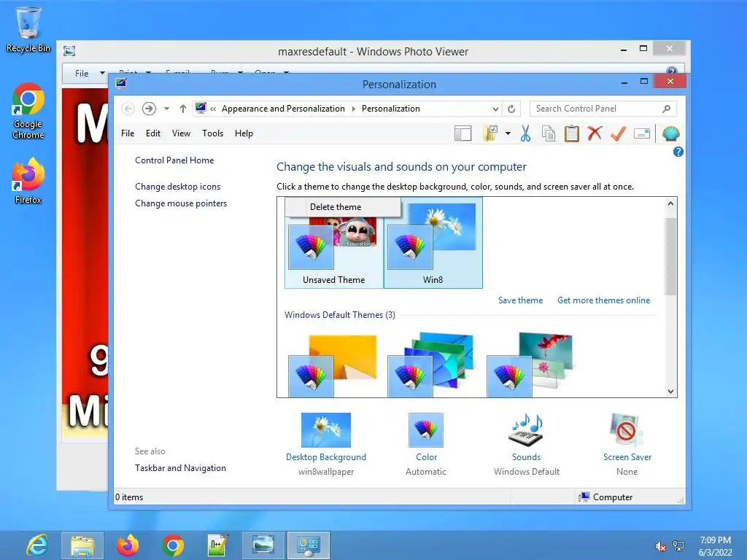Click Notepad++ icon in the taskbar
This screenshot has width=747, height=560.
click(x=218, y=545)
